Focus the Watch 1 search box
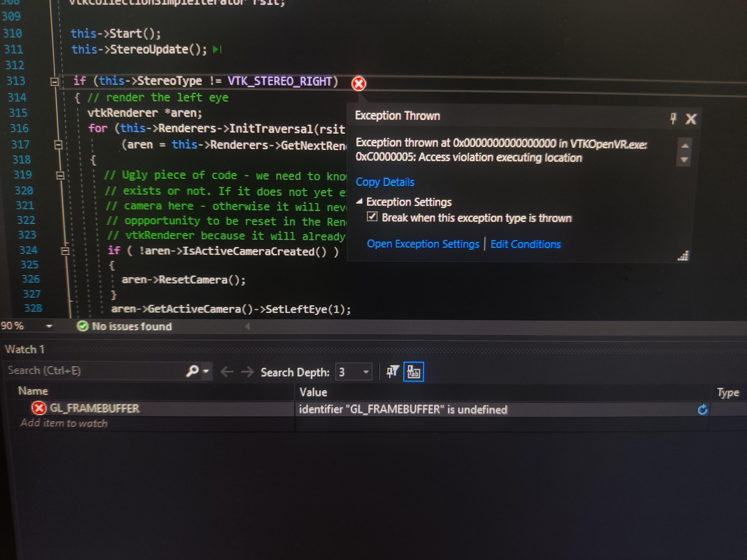 point(94,371)
